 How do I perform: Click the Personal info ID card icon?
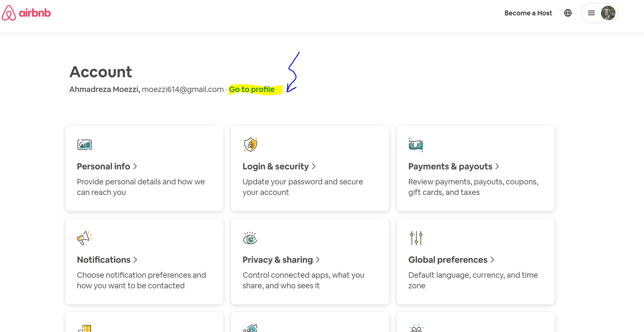(x=85, y=145)
